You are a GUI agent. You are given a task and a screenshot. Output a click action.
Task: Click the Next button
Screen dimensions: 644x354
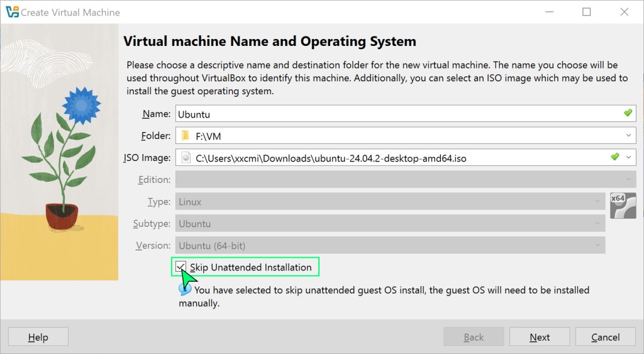point(539,337)
